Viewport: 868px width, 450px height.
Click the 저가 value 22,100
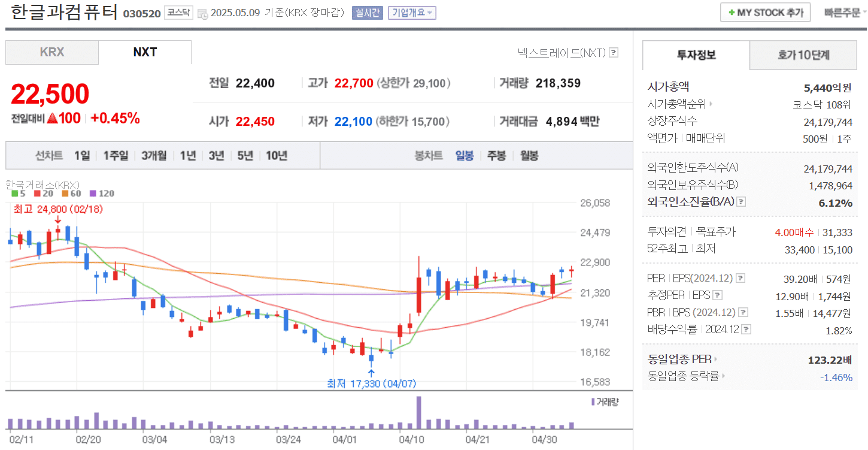pos(353,122)
